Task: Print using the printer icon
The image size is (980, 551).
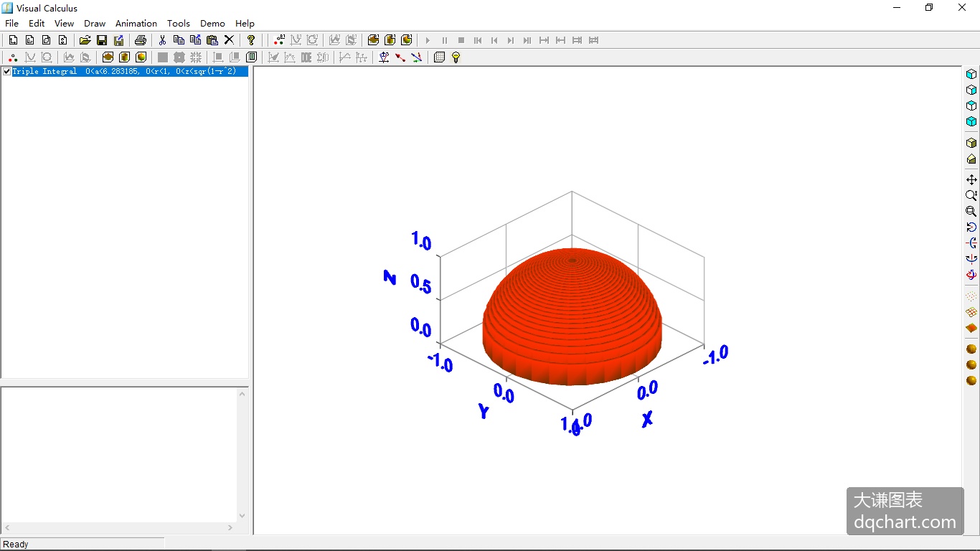Action: [141, 40]
